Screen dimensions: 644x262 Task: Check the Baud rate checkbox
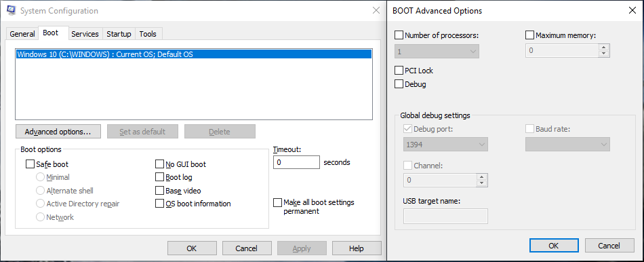click(x=530, y=129)
